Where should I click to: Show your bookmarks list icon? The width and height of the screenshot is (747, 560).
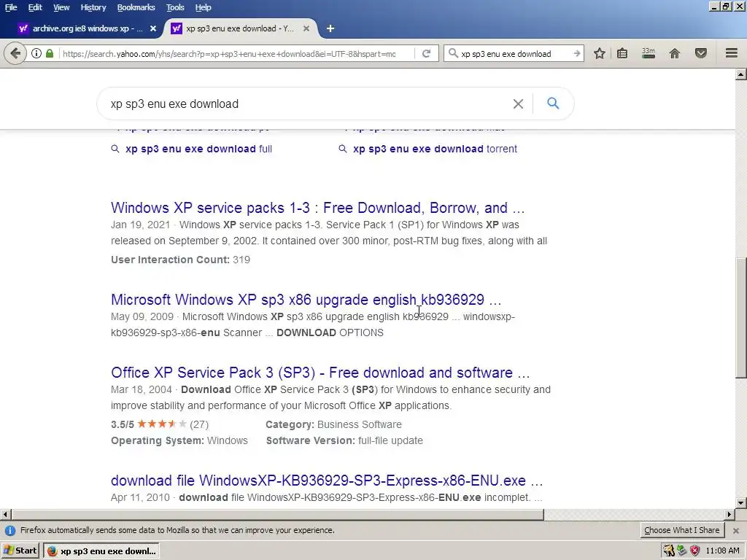pyautogui.click(x=622, y=53)
